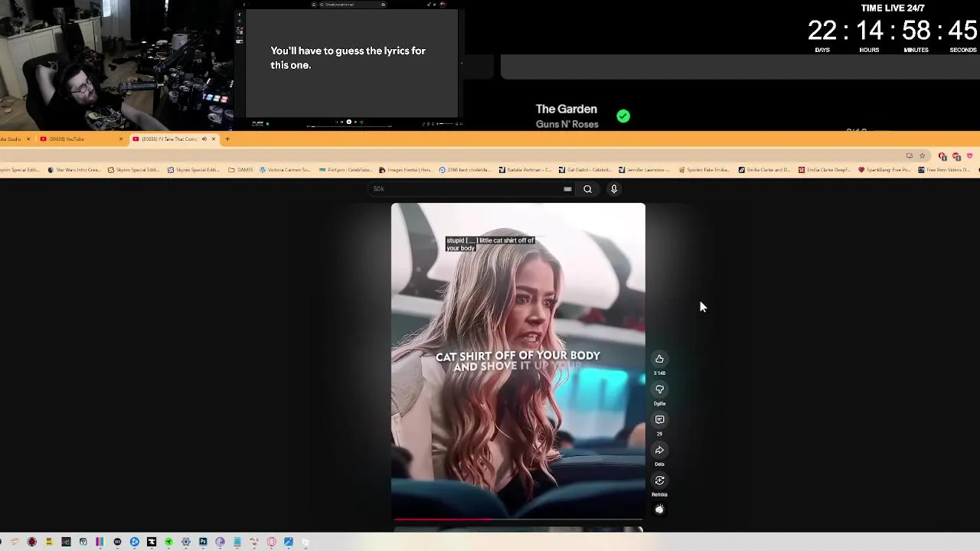The height and width of the screenshot is (551, 980).
Task: Open the rainbow-striped taskbar app
Action: (100, 542)
